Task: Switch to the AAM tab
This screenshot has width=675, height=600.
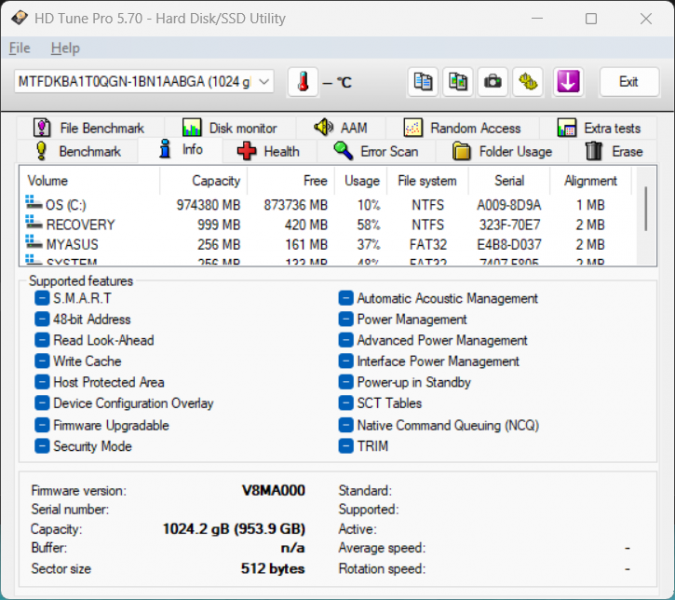Action: click(341, 128)
